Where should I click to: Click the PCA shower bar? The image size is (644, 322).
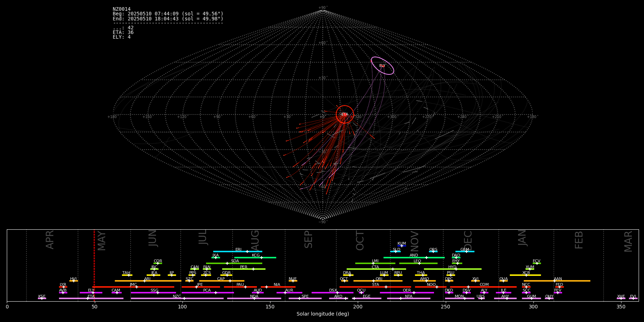[208, 293]
